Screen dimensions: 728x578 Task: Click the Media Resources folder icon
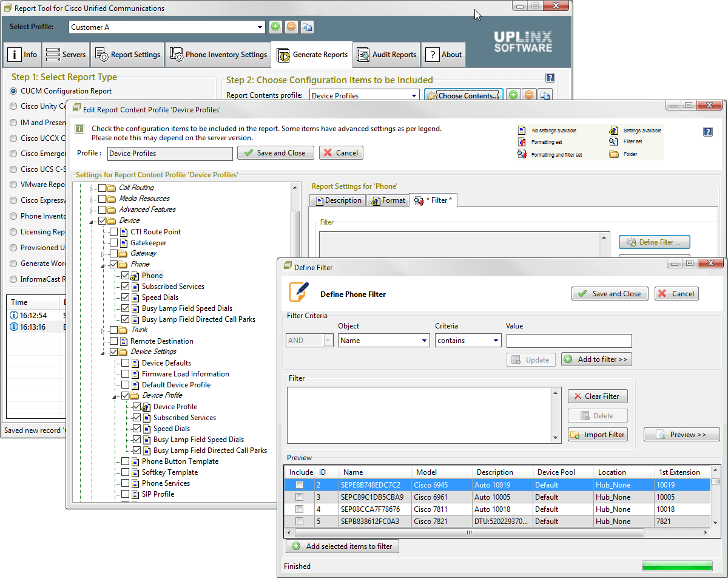tap(112, 199)
